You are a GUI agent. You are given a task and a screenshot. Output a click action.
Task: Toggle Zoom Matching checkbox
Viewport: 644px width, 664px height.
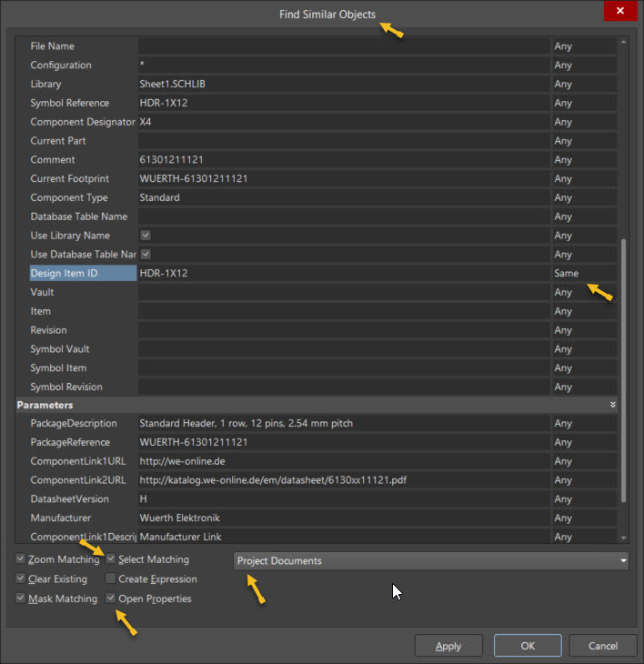tap(20, 558)
